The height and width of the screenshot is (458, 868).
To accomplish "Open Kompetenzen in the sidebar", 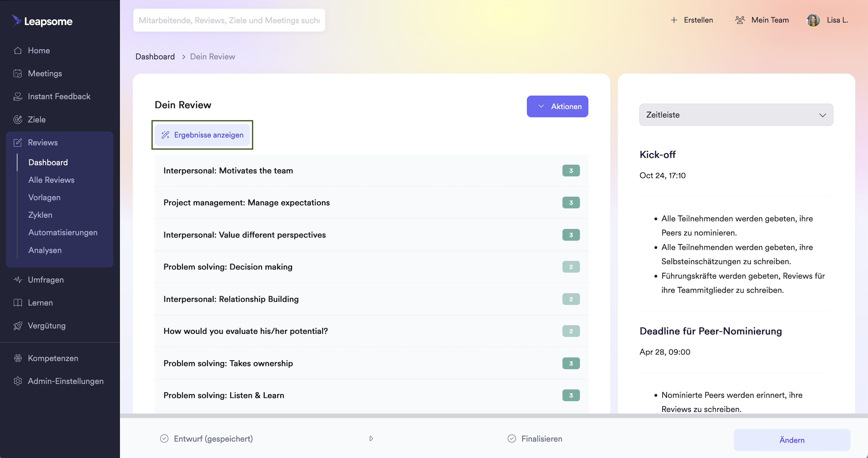I will [53, 358].
